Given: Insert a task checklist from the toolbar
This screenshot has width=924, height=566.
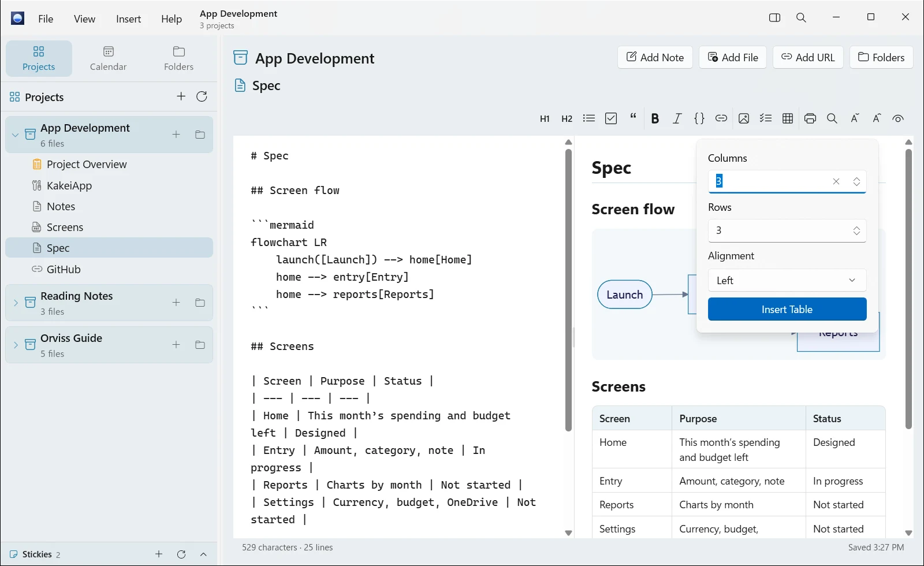Looking at the screenshot, I should [766, 118].
